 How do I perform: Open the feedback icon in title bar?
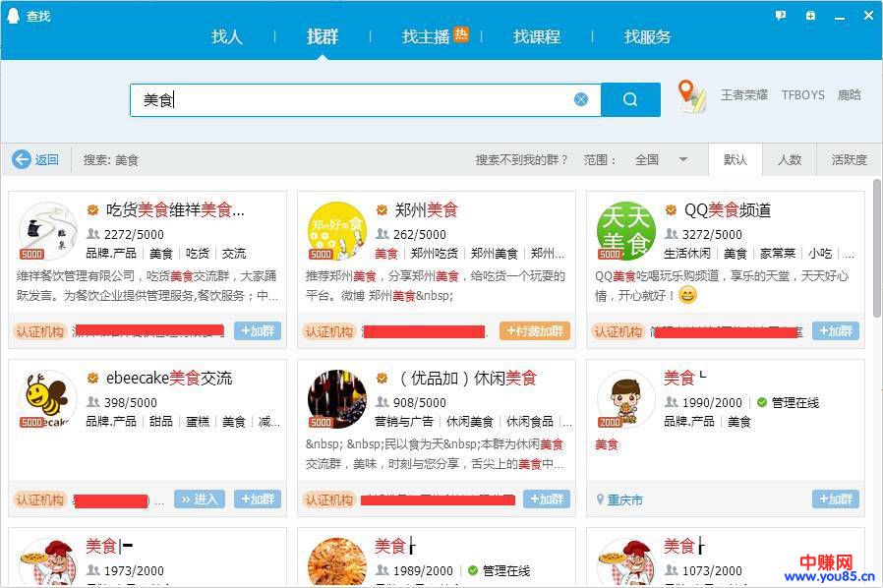(781, 16)
